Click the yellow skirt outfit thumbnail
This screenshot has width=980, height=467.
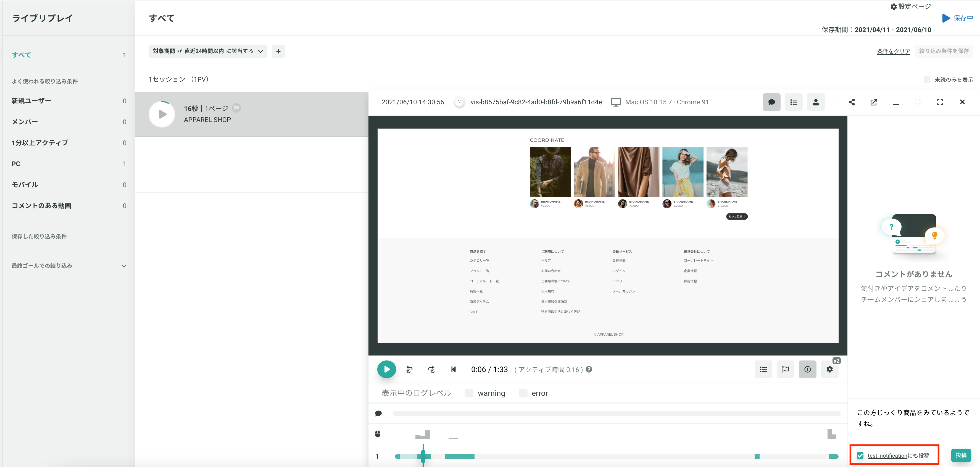[683, 172]
